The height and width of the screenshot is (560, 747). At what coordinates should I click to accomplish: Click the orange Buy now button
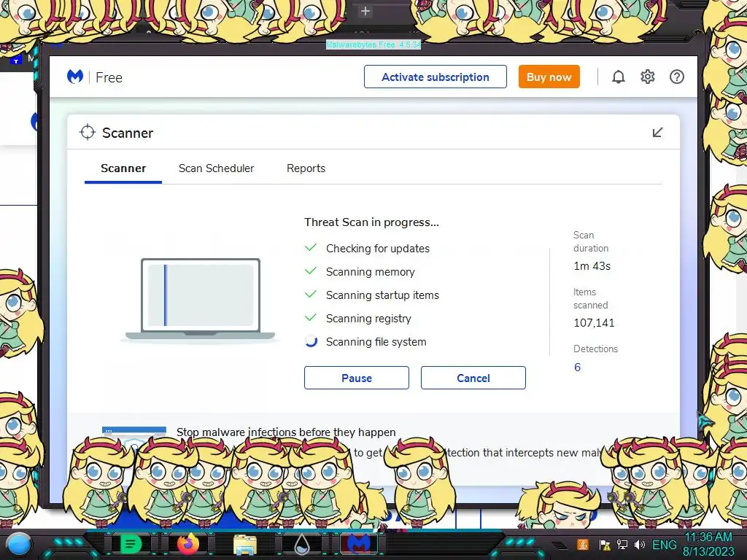[549, 77]
